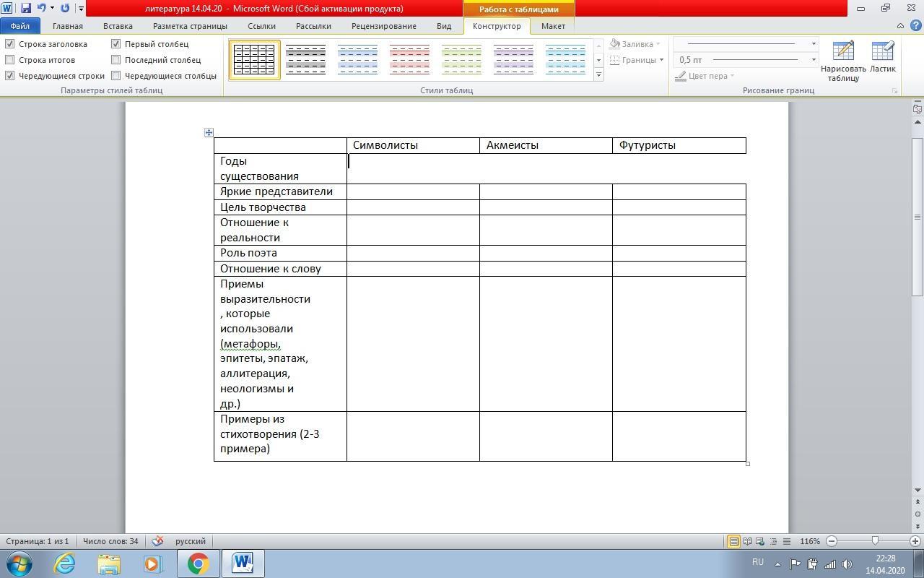Image resolution: width=924 pixels, height=578 pixels.
Task: Open the Рисование границ dialog launcher
Action: 894,91
